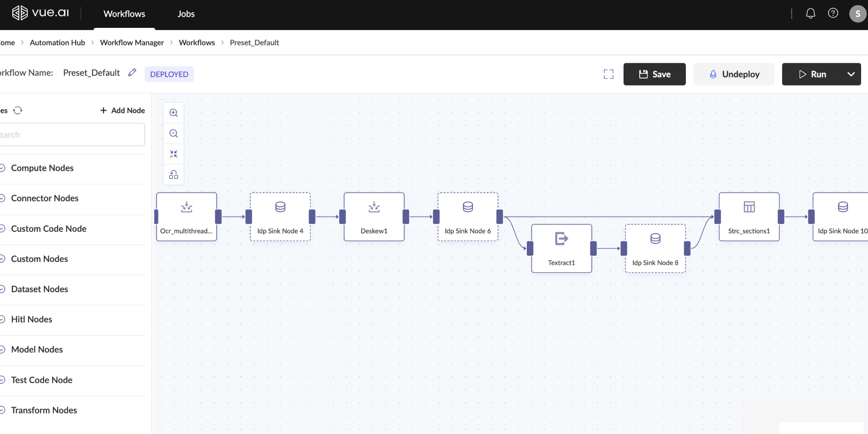
Task: Click output port of Ocr_multithread node
Action: point(218,217)
